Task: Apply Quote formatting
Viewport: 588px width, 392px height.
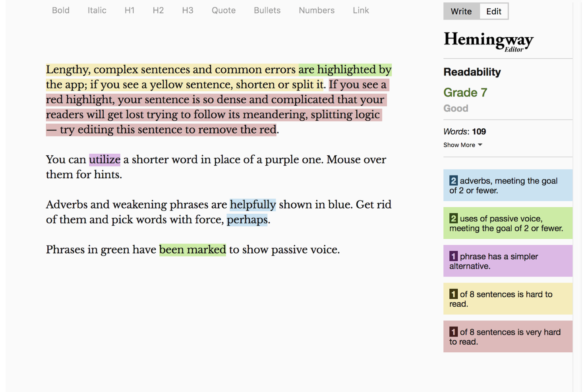Action: [224, 10]
